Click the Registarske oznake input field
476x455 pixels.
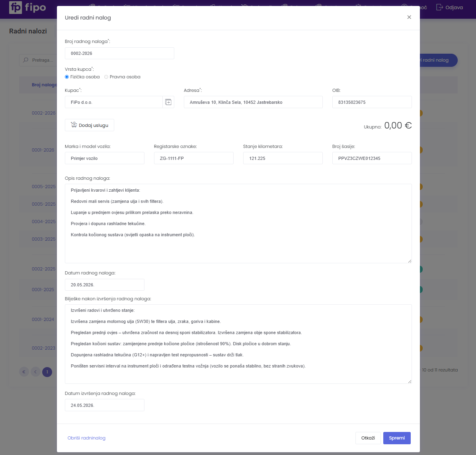pos(194,158)
